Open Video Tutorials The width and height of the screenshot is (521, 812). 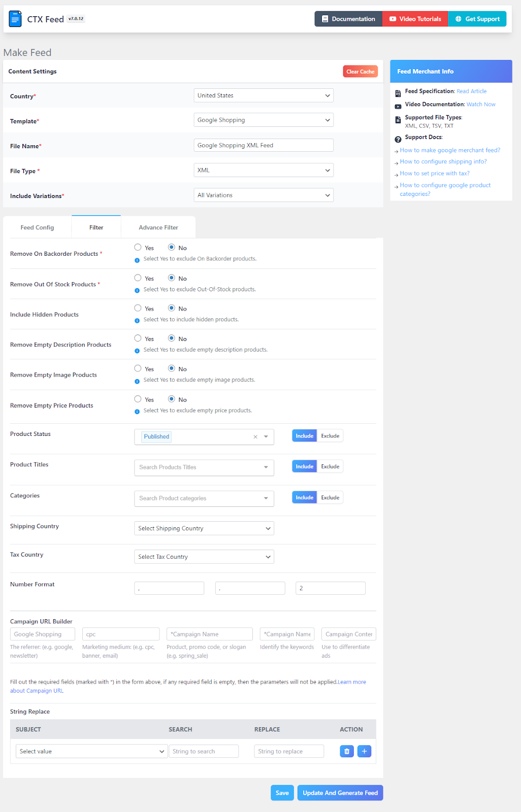point(415,19)
